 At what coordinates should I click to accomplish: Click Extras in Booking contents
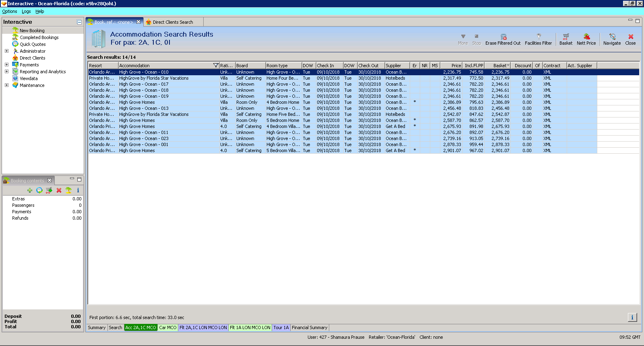pos(19,199)
